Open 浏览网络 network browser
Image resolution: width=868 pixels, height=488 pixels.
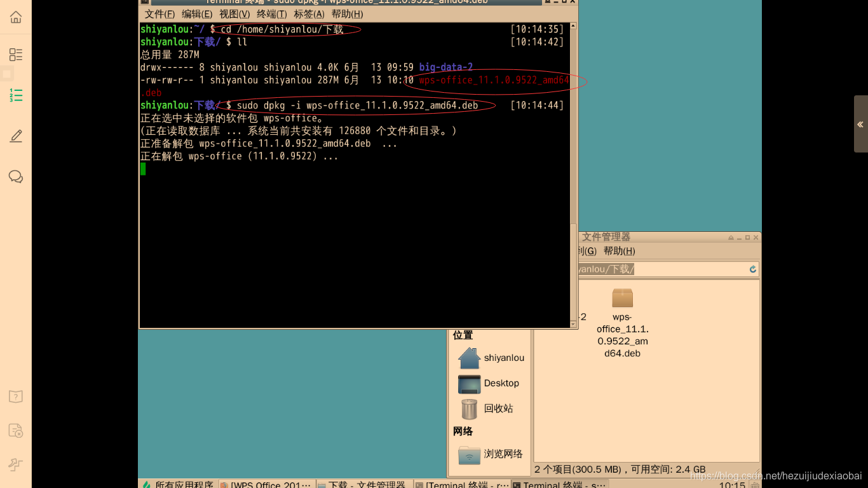point(491,454)
